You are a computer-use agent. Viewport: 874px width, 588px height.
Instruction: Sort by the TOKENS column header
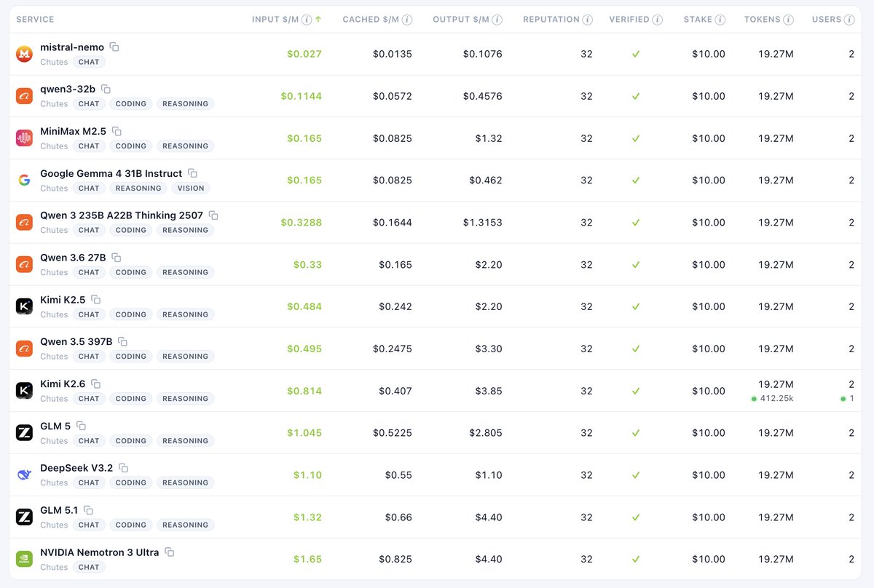pyautogui.click(x=763, y=20)
